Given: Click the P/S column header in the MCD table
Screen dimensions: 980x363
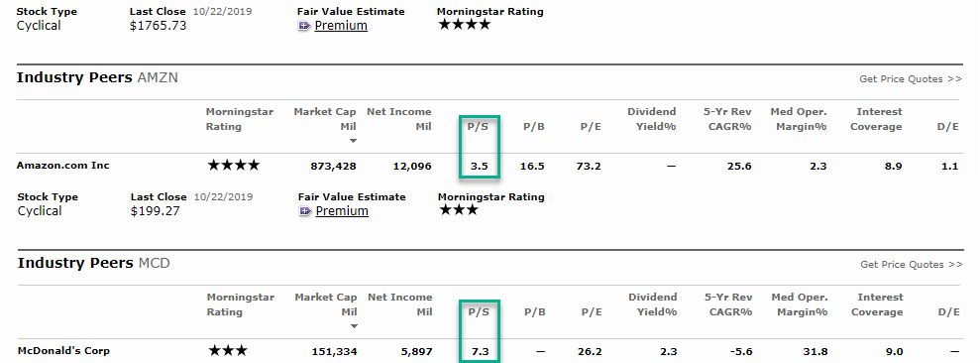Looking at the screenshot, I should (479, 311).
